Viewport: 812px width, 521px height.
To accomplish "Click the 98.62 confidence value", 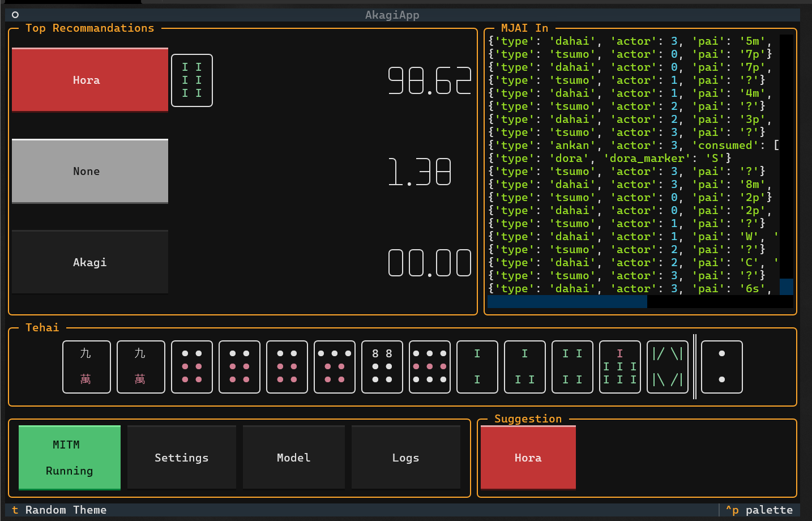I will (x=430, y=80).
